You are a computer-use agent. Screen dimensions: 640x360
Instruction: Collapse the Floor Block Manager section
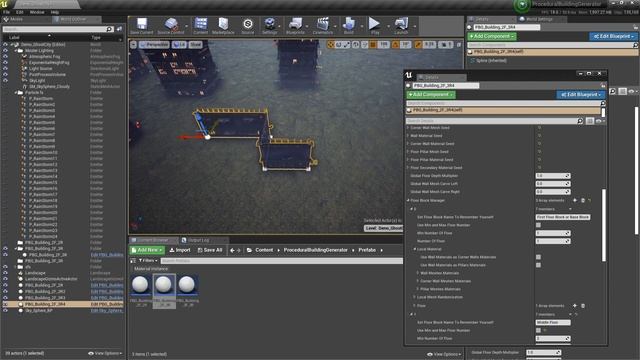pos(408,200)
